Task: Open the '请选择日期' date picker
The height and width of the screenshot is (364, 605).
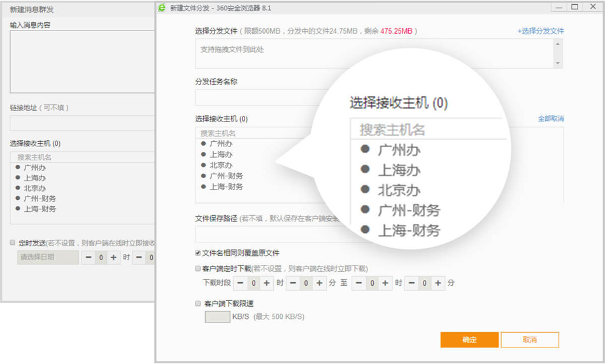Action: click(48, 258)
